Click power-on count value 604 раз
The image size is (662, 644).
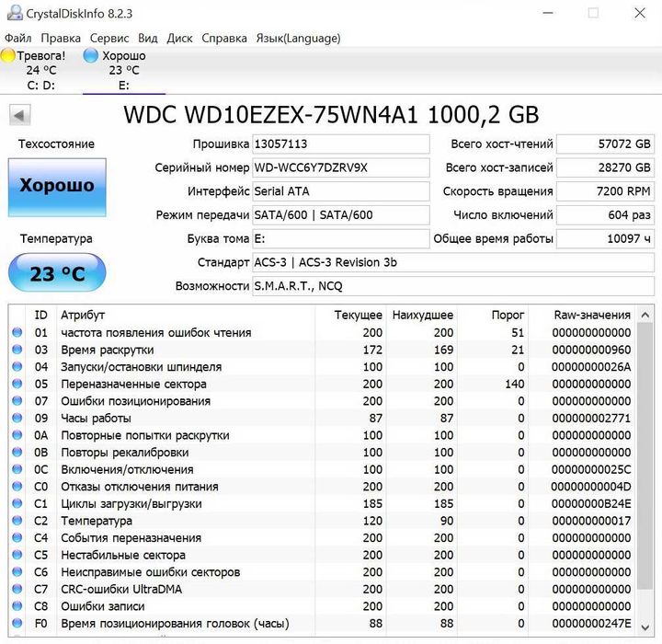coord(605,215)
